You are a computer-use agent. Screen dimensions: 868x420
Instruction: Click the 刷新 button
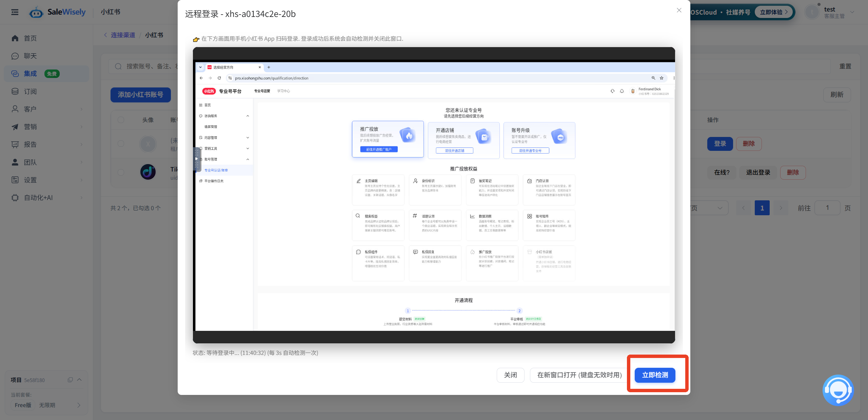click(837, 95)
